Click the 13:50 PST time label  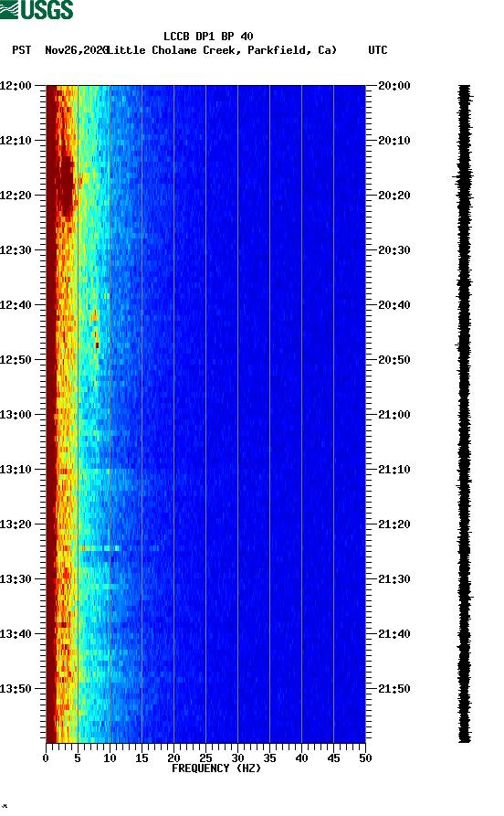pos(16,688)
